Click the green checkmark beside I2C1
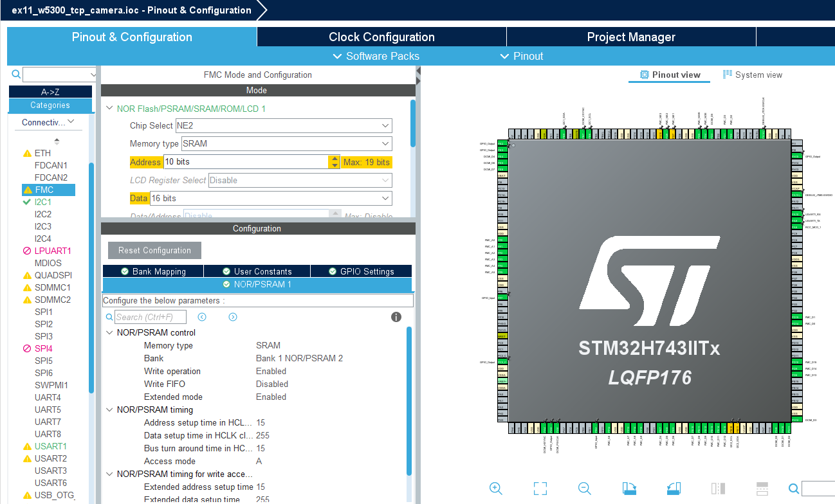Viewport: 835px width, 504px height. (x=27, y=202)
